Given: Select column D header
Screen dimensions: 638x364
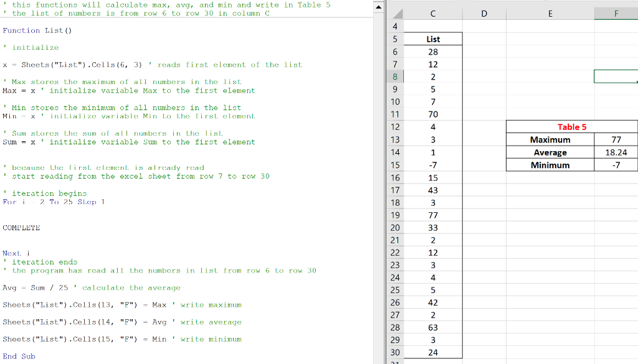Looking at the screenshot, I should click(x=484, y=14).
